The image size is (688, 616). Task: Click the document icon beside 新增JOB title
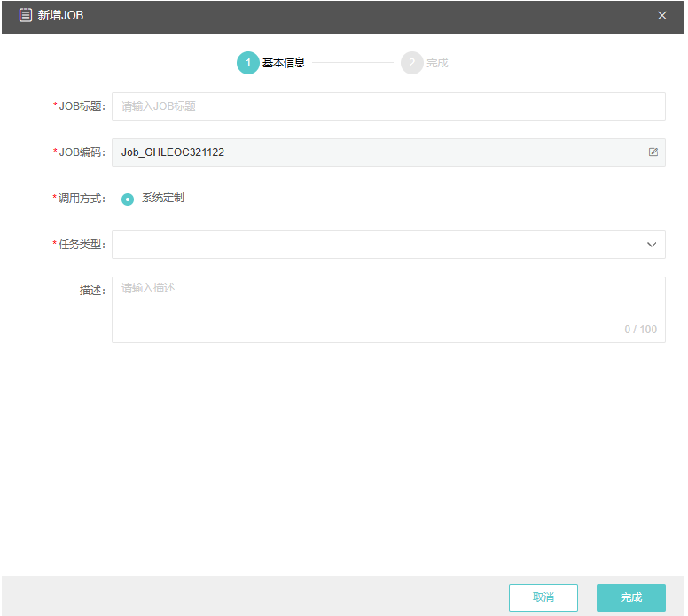point(26,15)
